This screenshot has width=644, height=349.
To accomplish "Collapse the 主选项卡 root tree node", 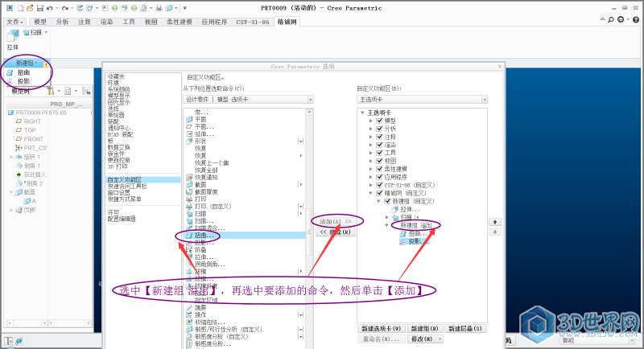I will 363,113.
